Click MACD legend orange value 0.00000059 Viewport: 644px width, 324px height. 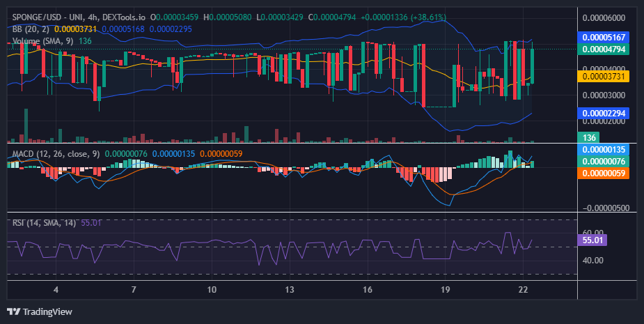[x=221, y=154]
